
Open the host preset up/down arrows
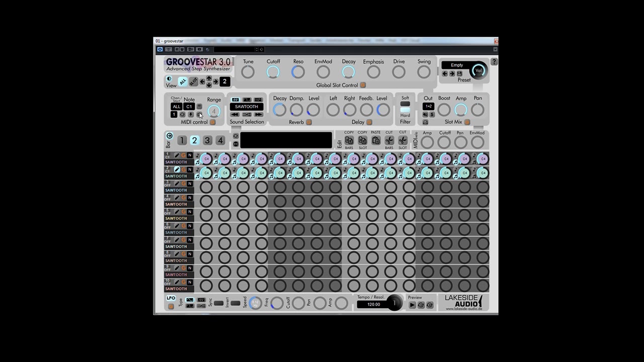[x=257, y=49]
